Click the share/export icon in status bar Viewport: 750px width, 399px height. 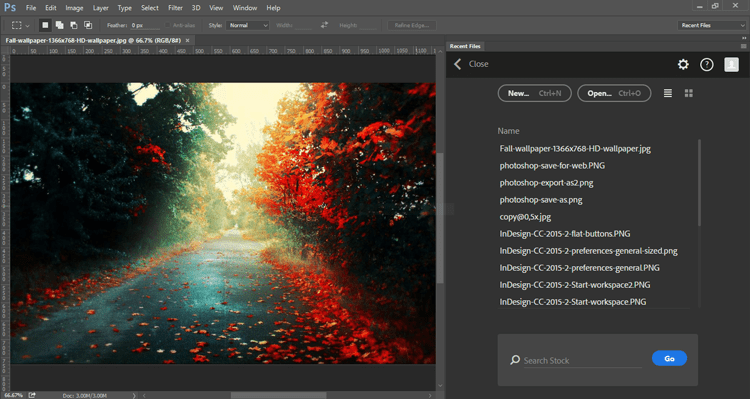(32, 395)
